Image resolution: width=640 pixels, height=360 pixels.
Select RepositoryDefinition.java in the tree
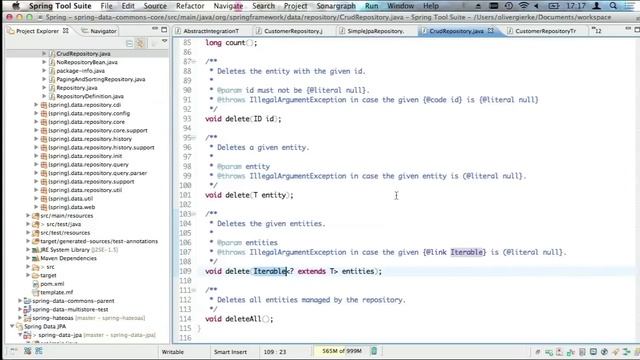click(x=90, y=96)
